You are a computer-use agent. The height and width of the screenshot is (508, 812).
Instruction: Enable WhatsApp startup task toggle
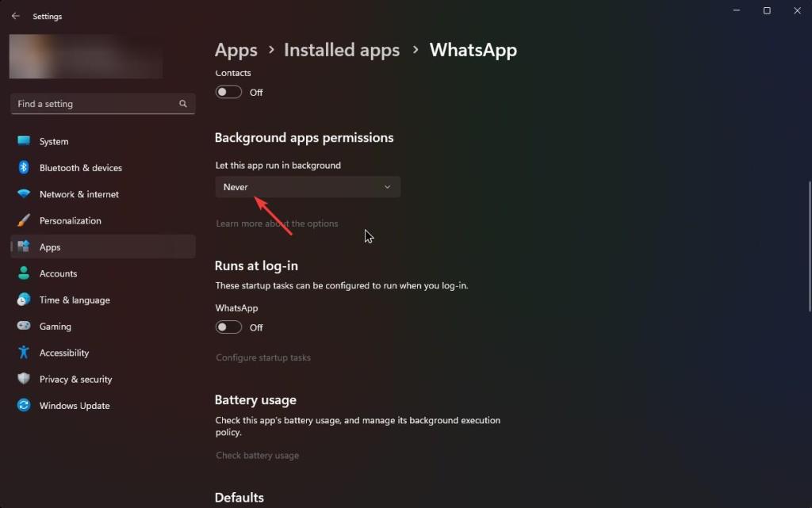228,327
